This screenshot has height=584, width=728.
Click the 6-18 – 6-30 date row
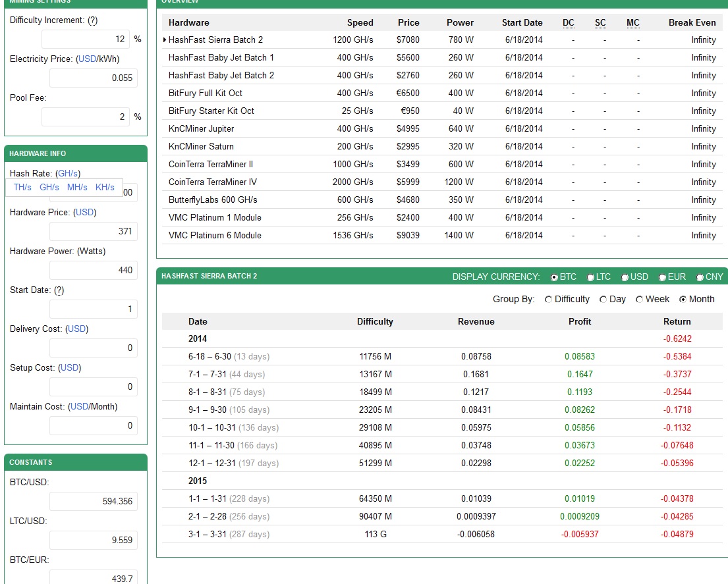442,357
